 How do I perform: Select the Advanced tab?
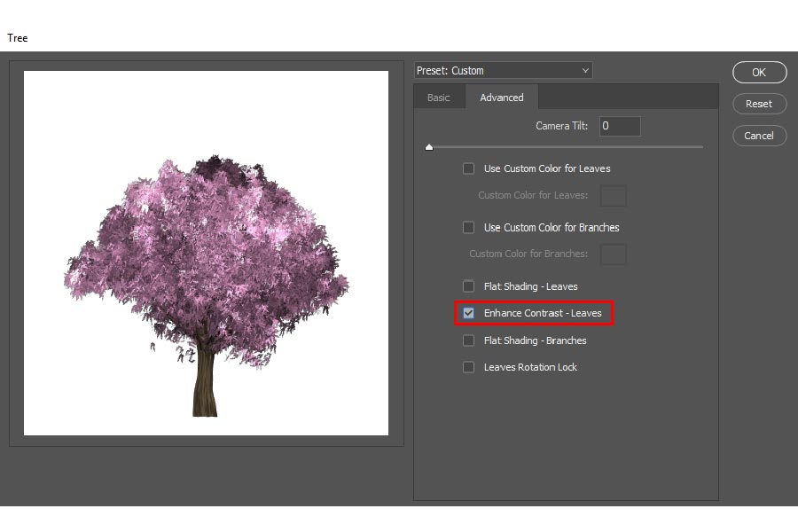(501, 98)
